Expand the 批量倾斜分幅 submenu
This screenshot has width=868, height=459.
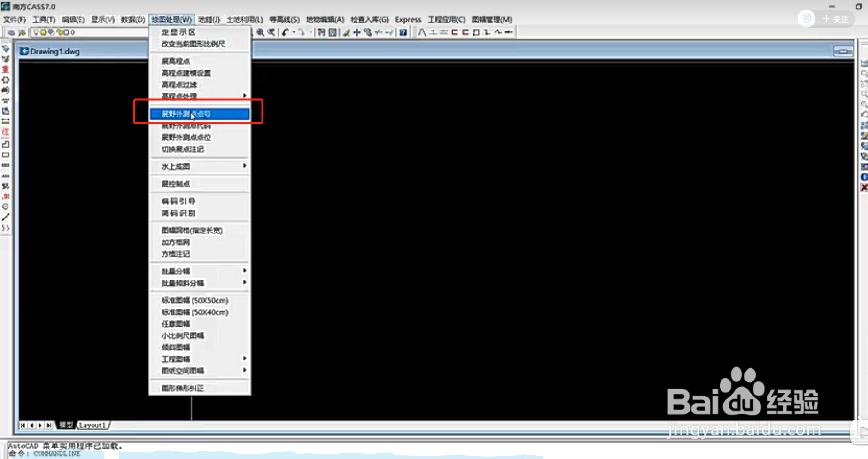tap(200, 283)
